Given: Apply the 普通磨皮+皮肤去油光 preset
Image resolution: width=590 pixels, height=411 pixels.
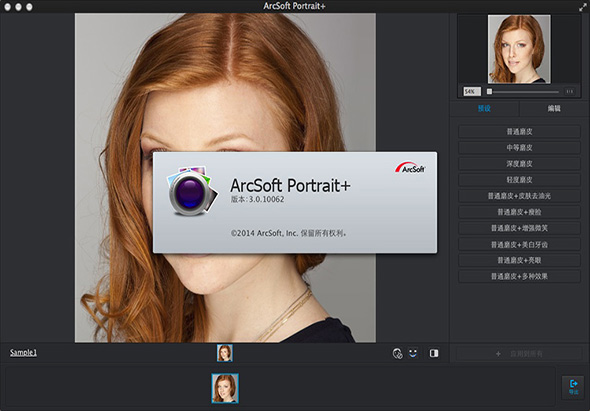Looking at the screenshot, I should coord(519,196).
